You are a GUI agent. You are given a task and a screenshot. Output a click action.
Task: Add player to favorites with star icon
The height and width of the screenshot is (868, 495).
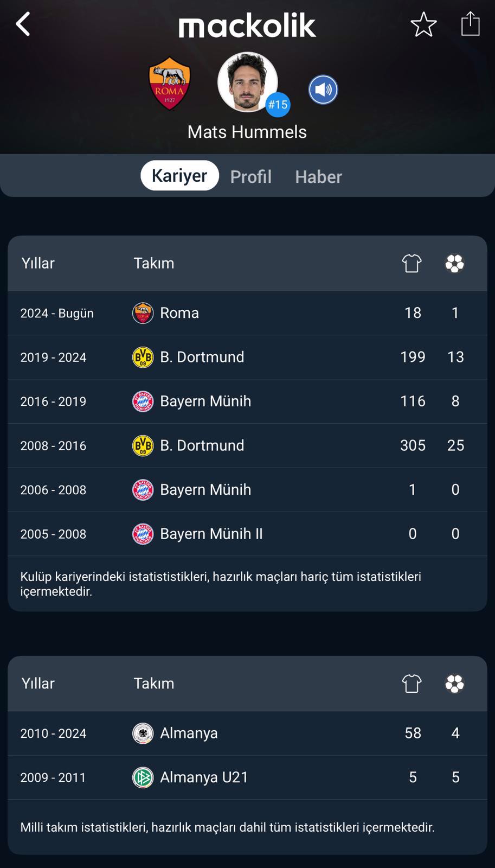[423, 24]
